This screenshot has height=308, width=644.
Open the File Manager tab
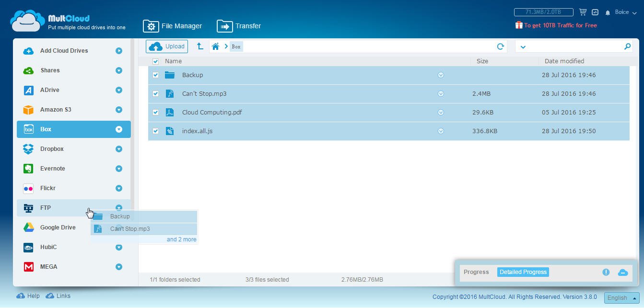click(x=173, y=26)
